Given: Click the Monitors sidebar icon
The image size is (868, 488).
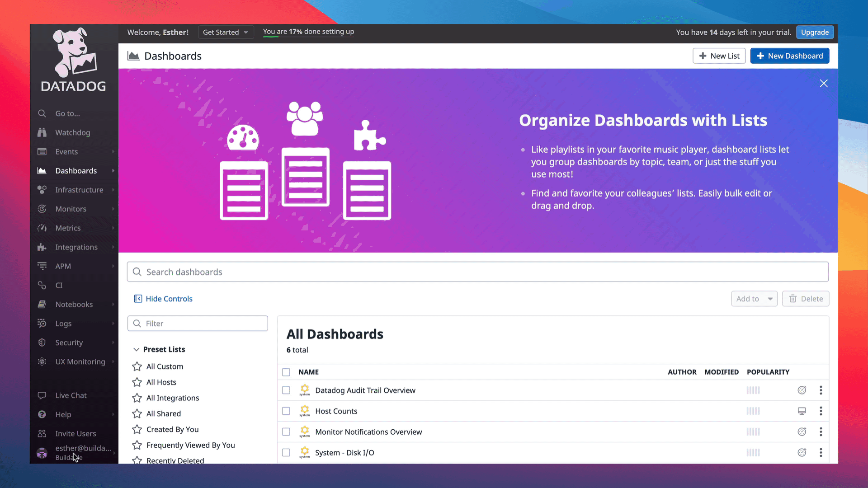Looking at the screenshot, I should pyautogui.click(x=42, y=209).
